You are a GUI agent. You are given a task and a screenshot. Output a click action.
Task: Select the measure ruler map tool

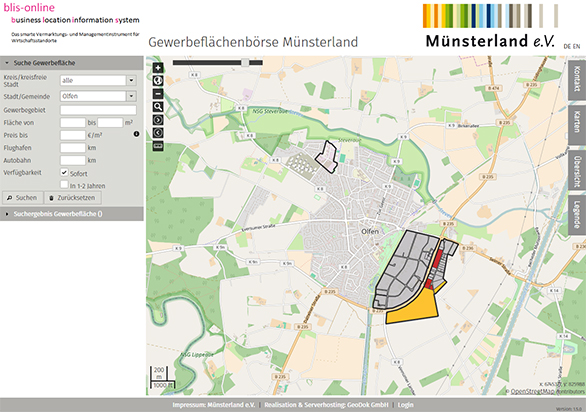(x=158, y=146)
